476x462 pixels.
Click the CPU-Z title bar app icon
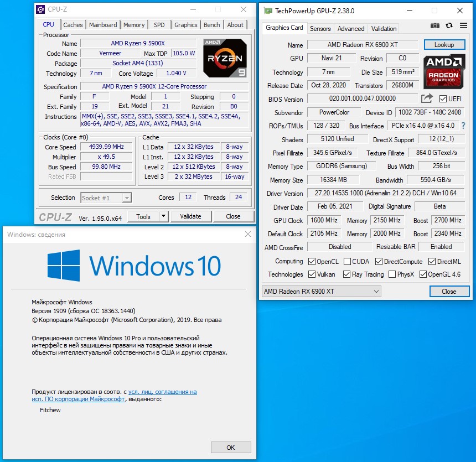pos(40,9)
